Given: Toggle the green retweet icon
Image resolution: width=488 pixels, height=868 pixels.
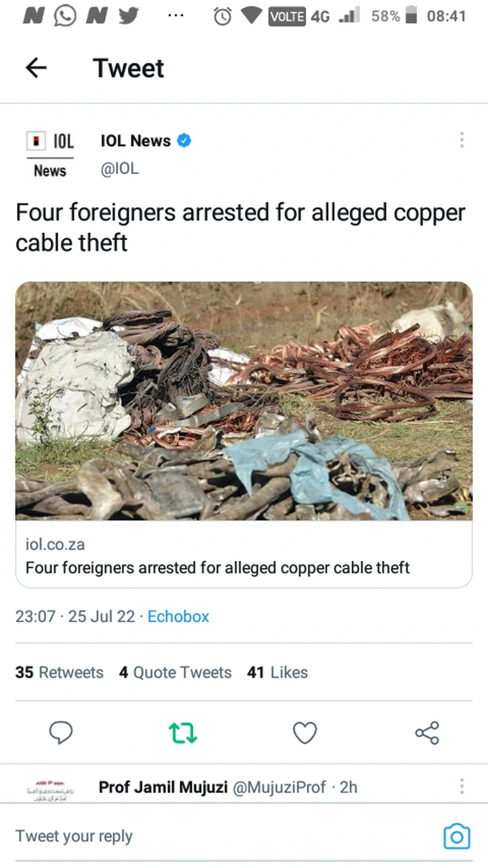Looking at the screenshot, I should tap(183, 732).
